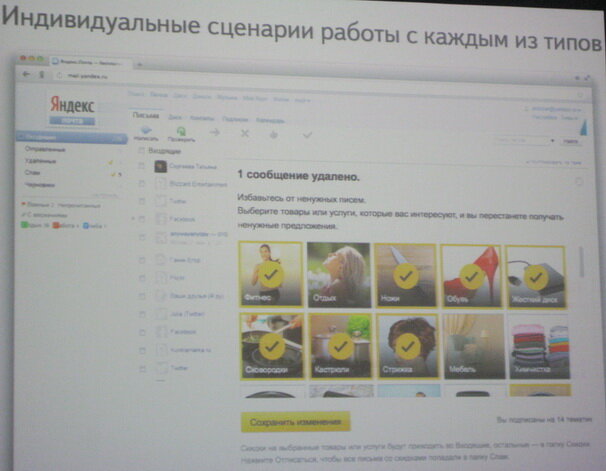Image resolution: width=606 pixels, height=471 pixels.
Task: Toggle the Жесткий диск category tile
Action: [536, 277]
